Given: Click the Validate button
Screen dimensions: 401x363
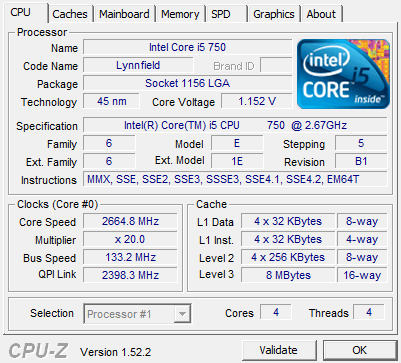Looking at the screenshot, I should (x=279, y=350).
